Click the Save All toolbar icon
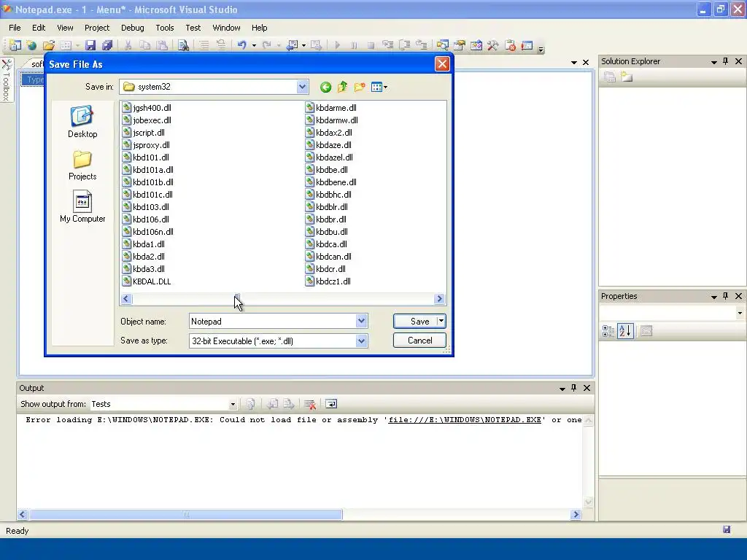 coord(107,45)
